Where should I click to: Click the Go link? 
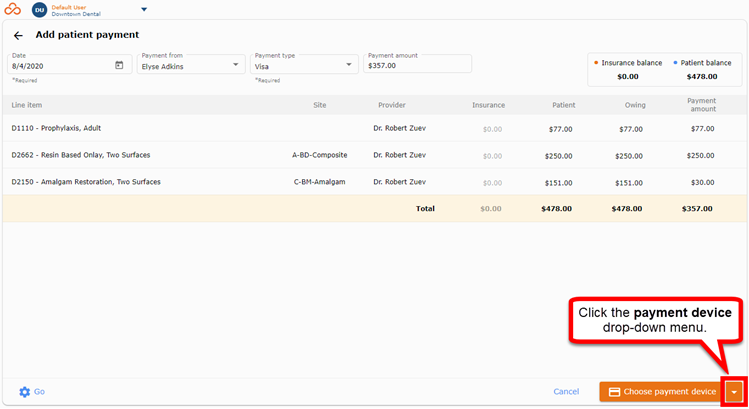point(39,391)
